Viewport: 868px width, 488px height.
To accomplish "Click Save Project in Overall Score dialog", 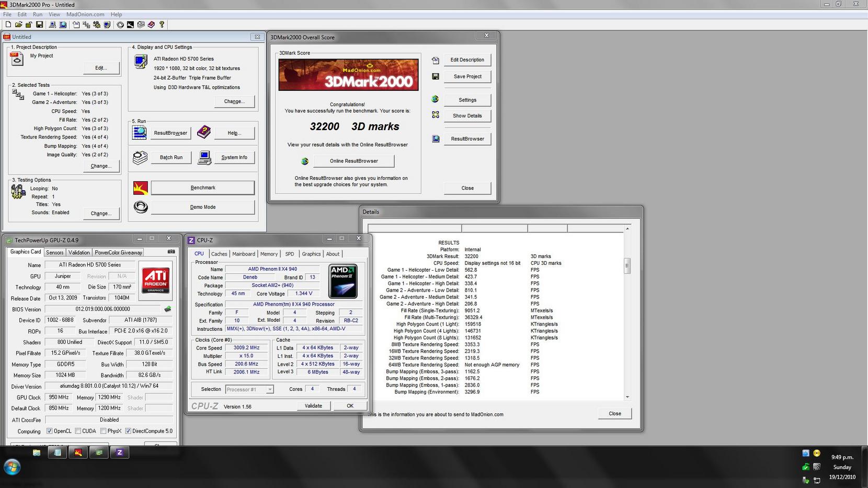I will click(467, 76).
